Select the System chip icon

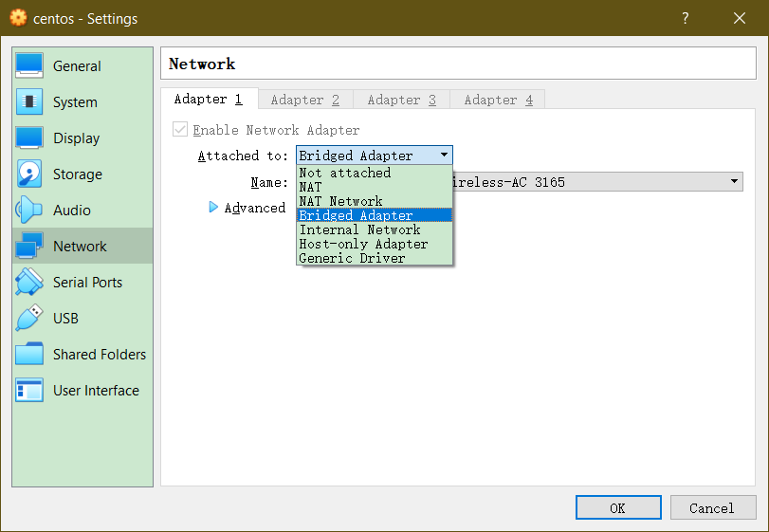click(x=29, y=102)
